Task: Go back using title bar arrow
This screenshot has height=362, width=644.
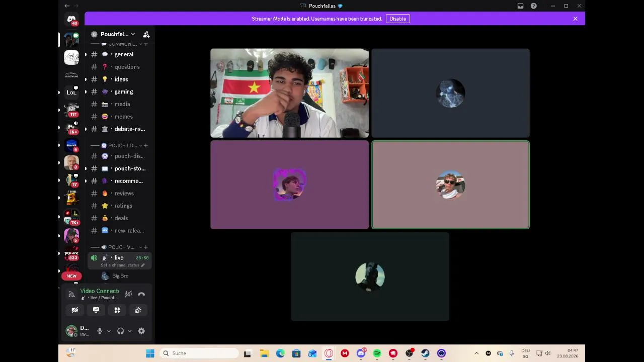Action: pyautogui.click(x=67, y=6)
